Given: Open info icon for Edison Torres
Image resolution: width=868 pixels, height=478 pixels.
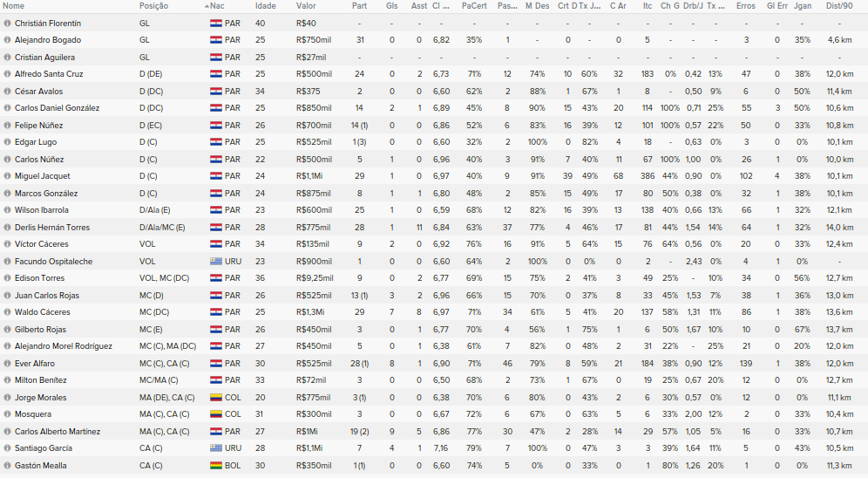Looking at the screenshot, I should [x=7, y=278].
